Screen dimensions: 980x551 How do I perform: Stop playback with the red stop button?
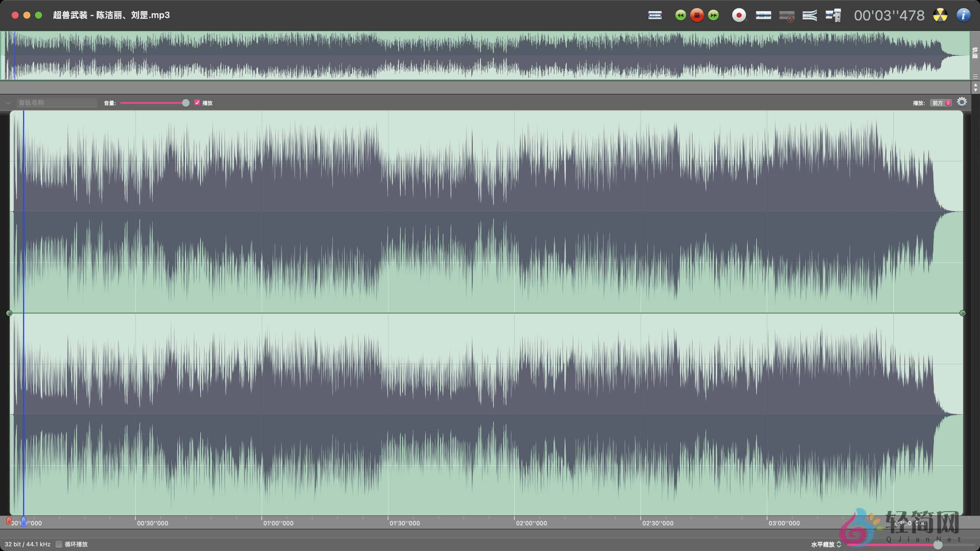pyautogui.click(x=696, y=15)
